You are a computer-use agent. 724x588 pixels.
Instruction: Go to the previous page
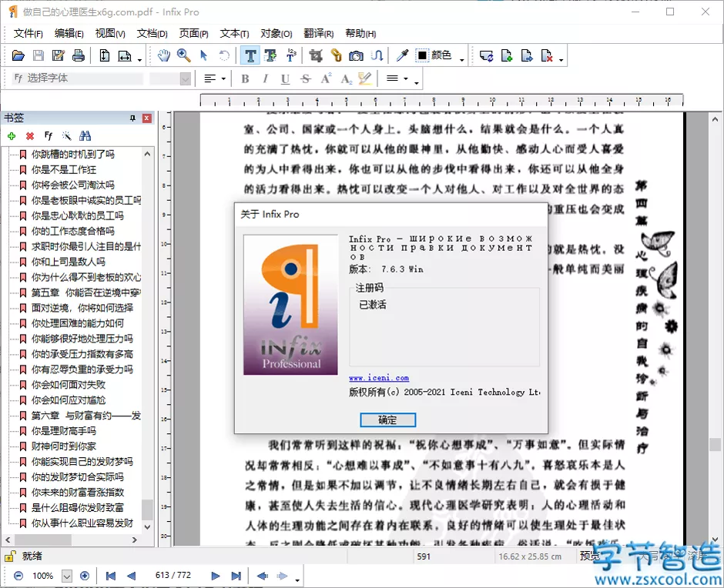click(x=131, y=576)
